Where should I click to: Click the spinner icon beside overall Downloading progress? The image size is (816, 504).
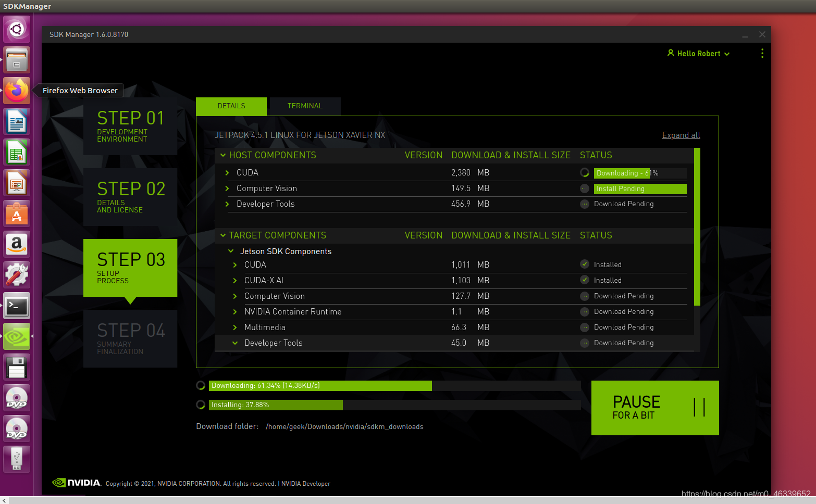click(x=201, y=386)
